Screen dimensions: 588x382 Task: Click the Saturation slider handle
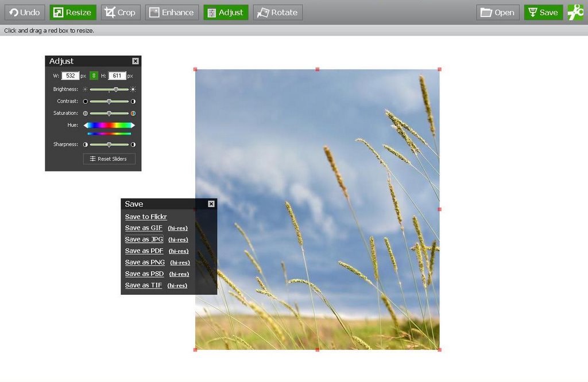point(109,113)
